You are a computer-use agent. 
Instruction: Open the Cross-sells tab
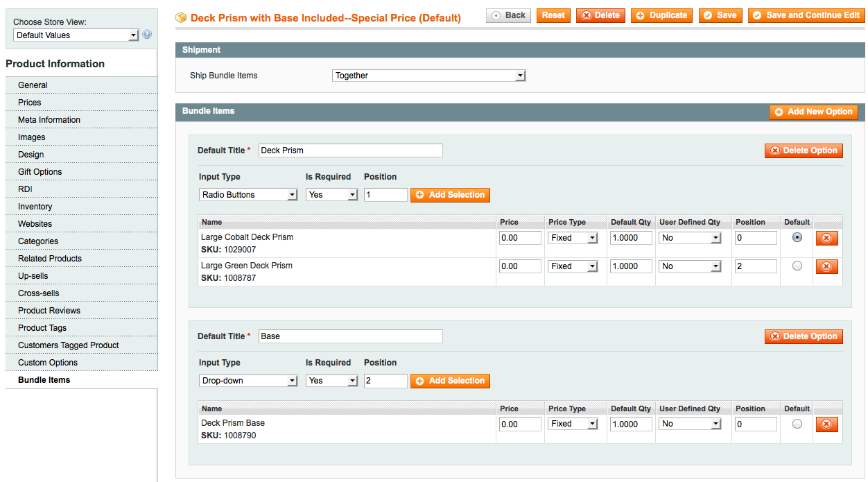pyautogui.click(x=82, y=293)
